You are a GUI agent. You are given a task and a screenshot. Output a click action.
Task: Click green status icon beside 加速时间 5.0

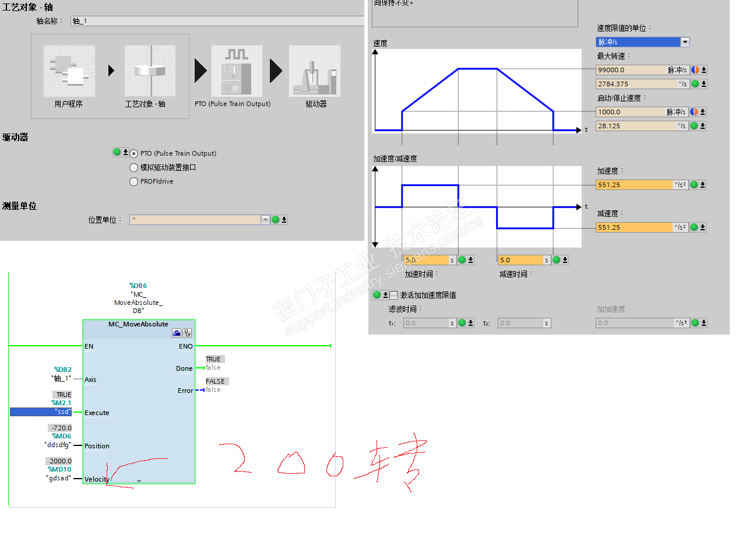pyautogui.click(x=462, y=260)
